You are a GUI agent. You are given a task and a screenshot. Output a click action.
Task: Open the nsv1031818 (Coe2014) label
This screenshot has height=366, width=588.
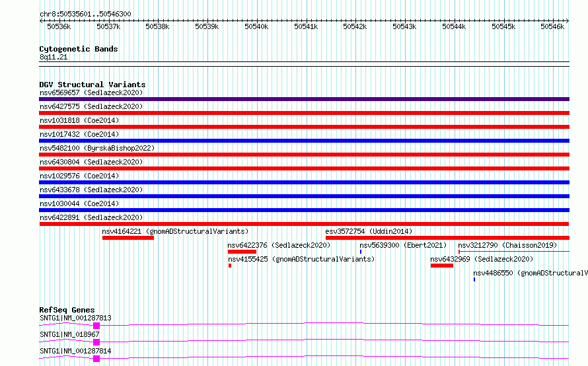[79, 120]
